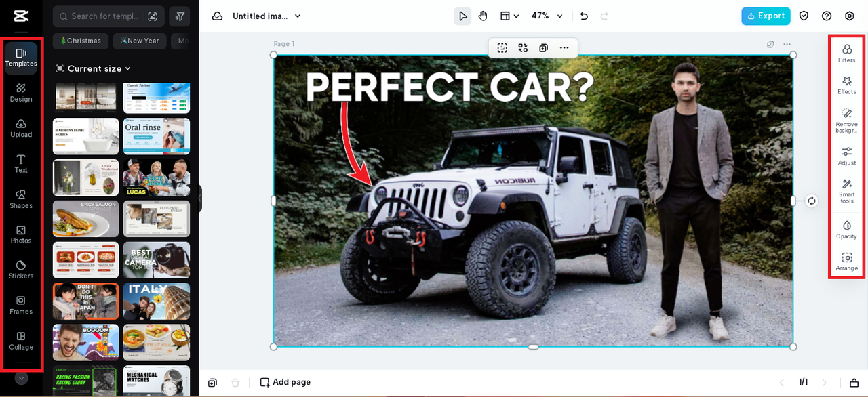Undo the last action
Image resolution: width=868 pixels, height=397 pixels.
coord(584,16)
